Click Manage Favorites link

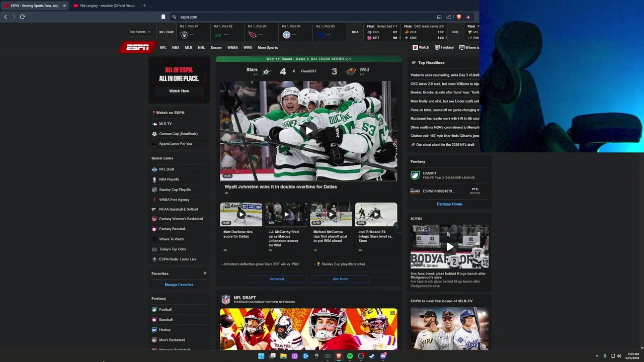click(x=179, y=285)
